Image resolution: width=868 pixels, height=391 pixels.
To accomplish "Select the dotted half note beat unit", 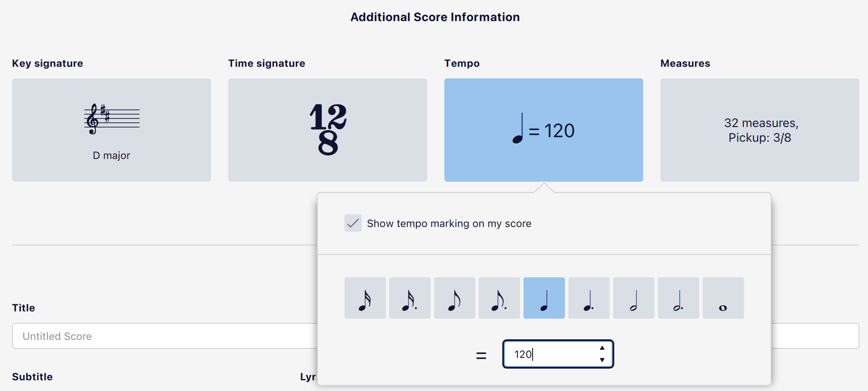I will pyautogui.click(x=678, y=298).
